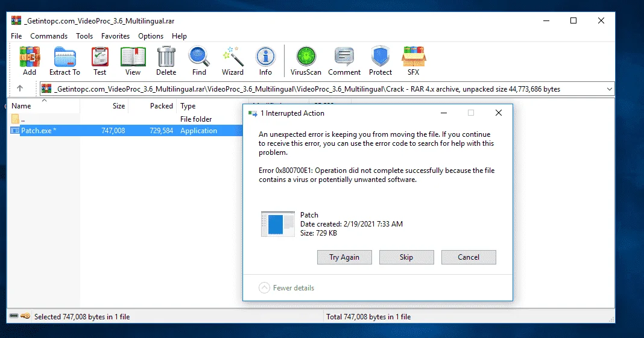Image resolution: width=644 pixels, height=338 pixels.
Task: Open the Comment tool
Action: tap(344, 61)
